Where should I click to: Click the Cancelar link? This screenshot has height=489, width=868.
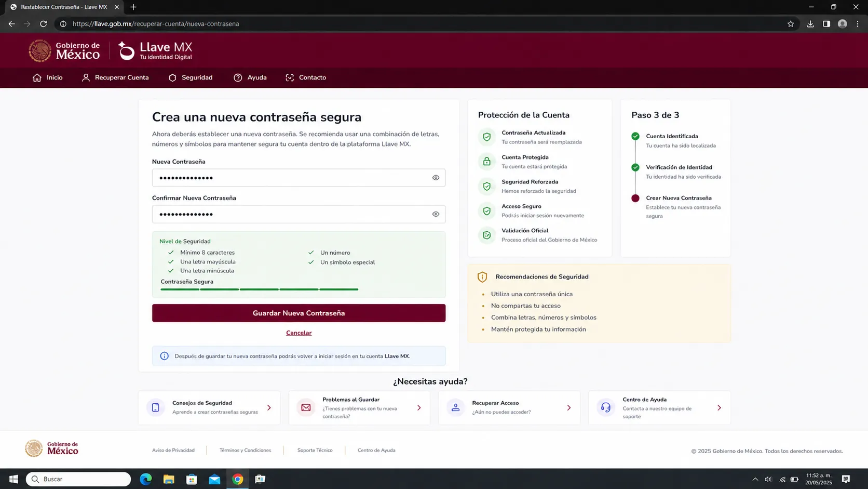point(299,333)
